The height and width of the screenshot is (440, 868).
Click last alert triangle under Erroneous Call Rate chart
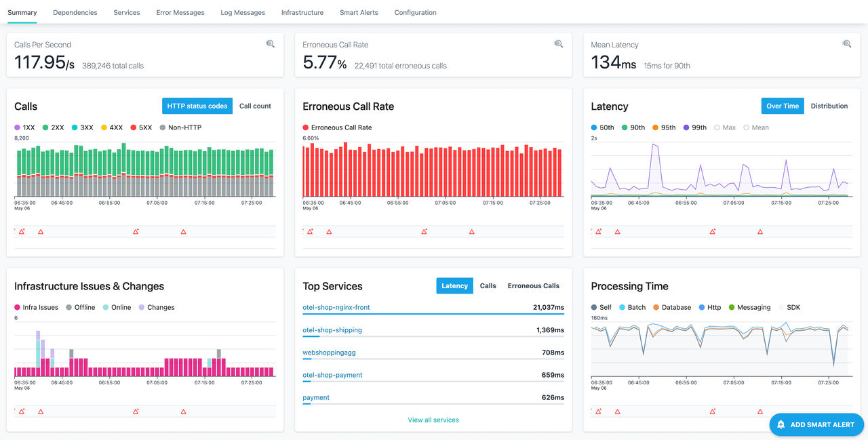(472, 232)
